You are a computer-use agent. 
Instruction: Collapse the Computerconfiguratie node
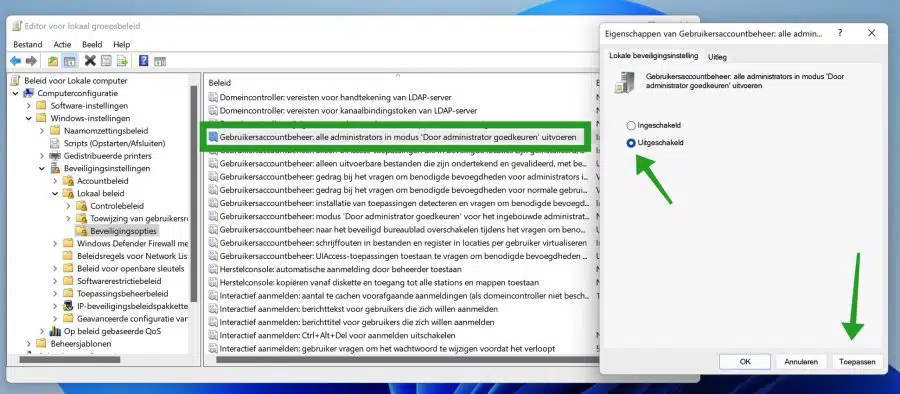(15, 93)
